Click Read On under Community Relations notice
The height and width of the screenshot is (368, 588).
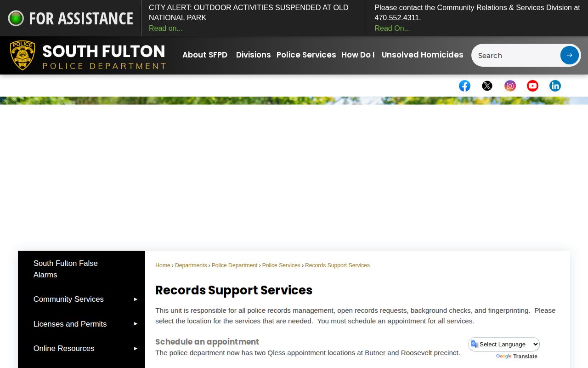tap(392, 28)
